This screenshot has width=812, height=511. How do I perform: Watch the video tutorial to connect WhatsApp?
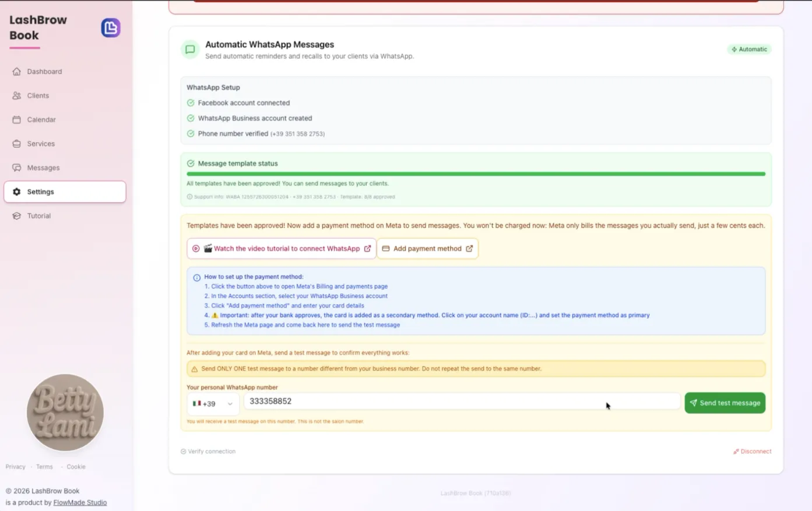click(282, 248)
